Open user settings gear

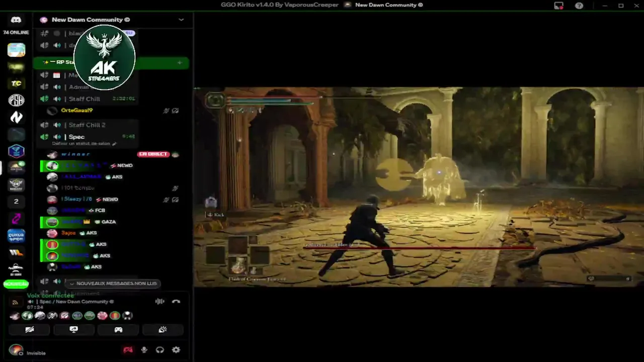pos(176,350)
